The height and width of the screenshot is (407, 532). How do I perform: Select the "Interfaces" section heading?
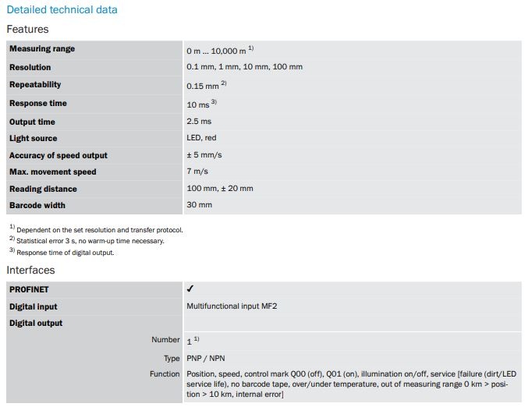30,270
